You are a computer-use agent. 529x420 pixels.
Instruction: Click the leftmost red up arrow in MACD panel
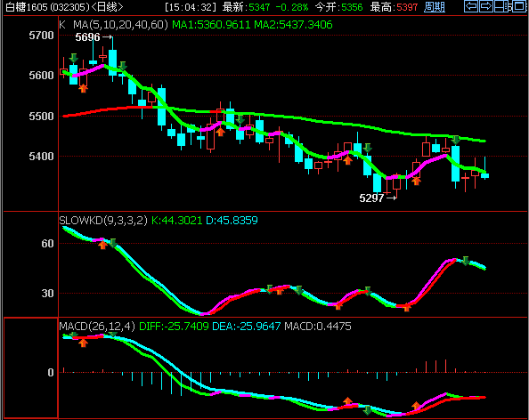(x=83, y=343)
